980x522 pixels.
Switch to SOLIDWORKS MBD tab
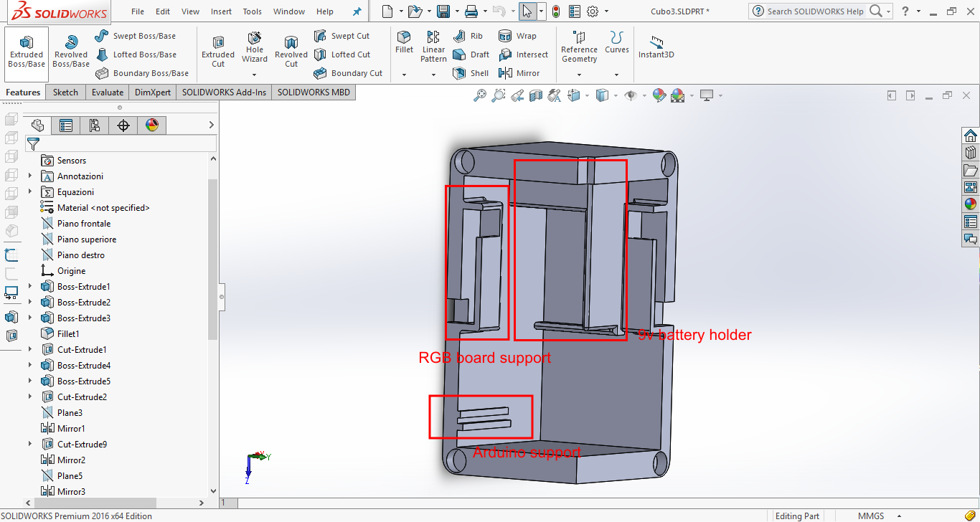(314, 92)
